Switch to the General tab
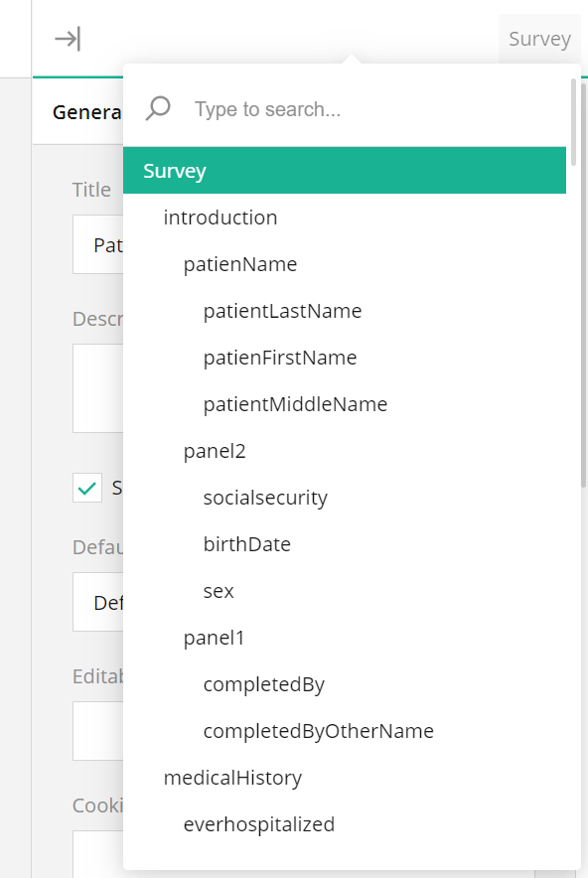The image size is (588, 878). (90, 112)
